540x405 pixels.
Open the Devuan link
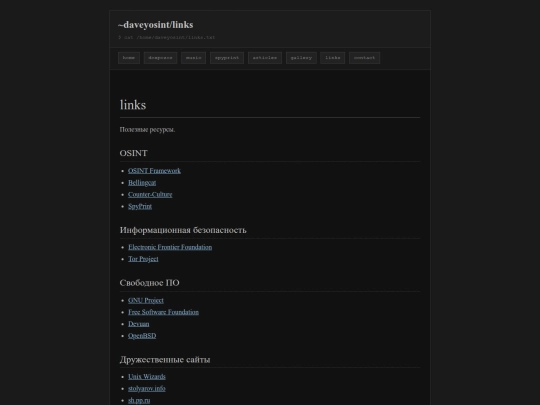(139, 324)
